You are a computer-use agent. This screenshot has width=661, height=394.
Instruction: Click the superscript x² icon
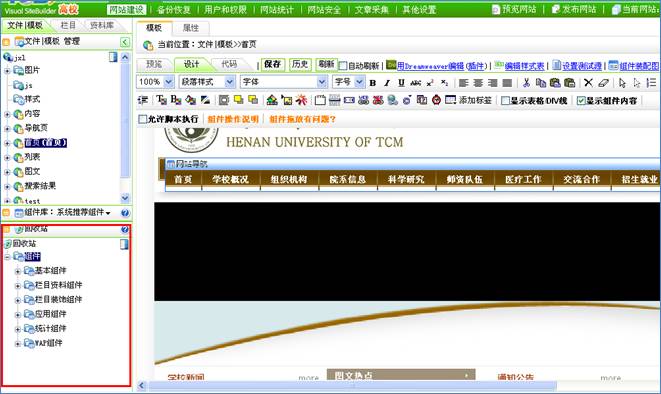tap(430, 83)
